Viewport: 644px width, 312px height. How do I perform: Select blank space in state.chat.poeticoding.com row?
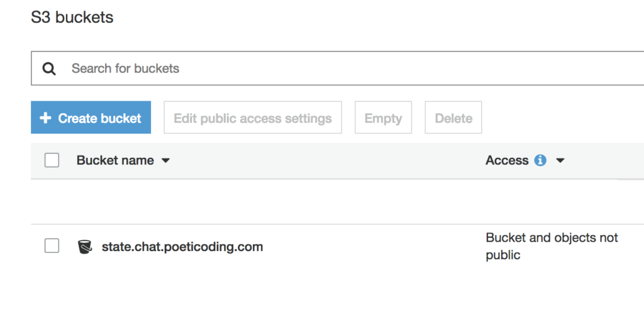[x=374, y=247]
